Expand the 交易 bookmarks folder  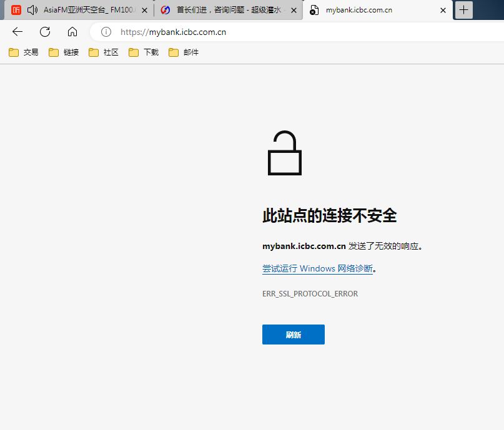(24, 52)
